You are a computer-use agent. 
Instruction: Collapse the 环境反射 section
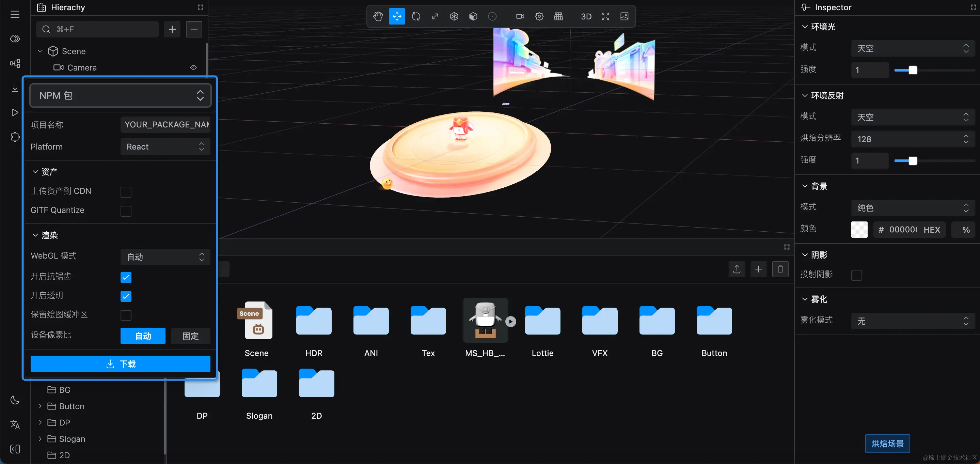tap(805, 95)
